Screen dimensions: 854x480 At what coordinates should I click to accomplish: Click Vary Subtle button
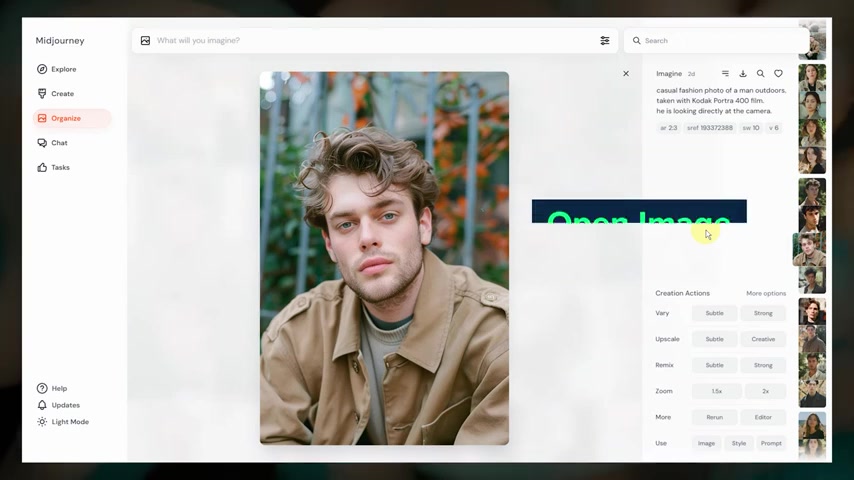click(715, 313)
